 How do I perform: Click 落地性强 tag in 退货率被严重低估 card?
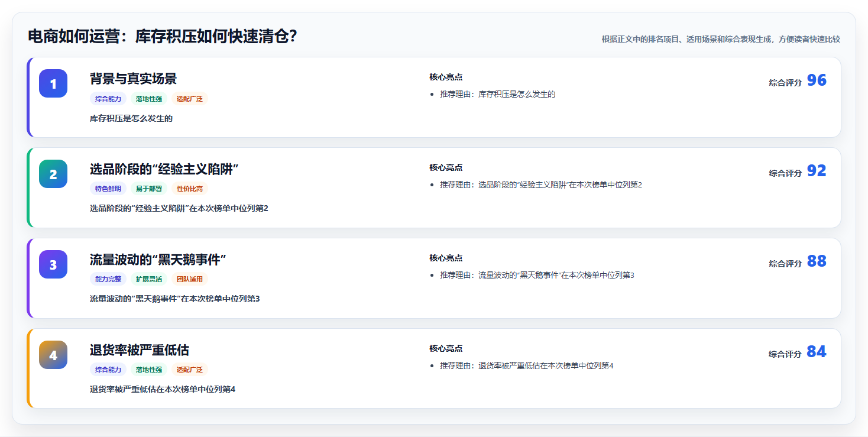(149, 370)
